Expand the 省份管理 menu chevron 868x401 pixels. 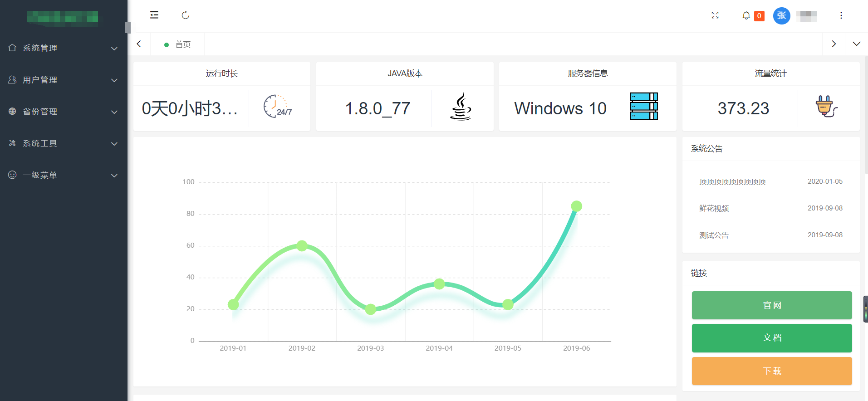pyautogui.click(x=114, y=112)
